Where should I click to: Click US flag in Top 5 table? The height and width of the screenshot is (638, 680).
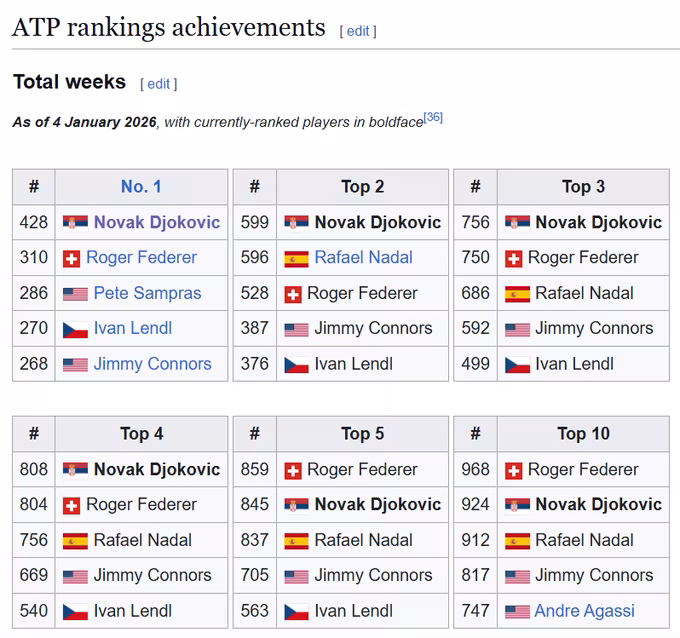point(297,577)
